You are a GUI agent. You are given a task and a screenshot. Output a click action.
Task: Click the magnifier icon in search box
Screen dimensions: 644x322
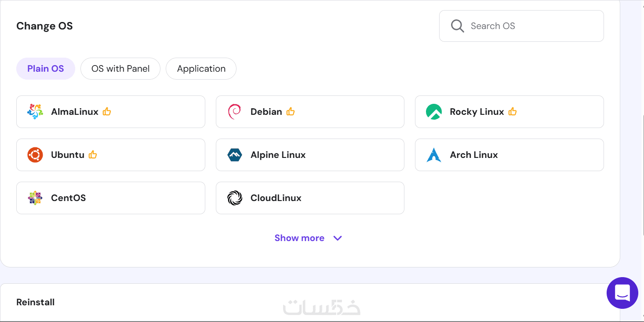(x=457, y=26)
